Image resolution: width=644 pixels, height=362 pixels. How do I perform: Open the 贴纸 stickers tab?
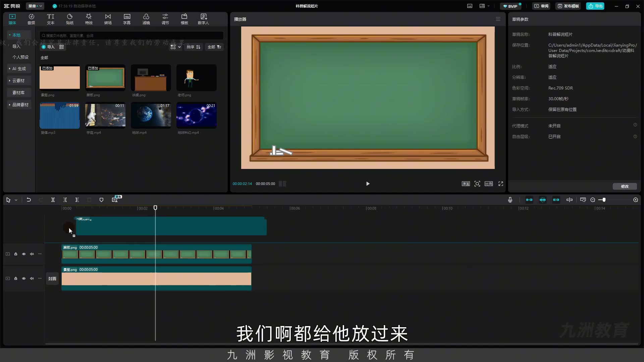point(70,19)
